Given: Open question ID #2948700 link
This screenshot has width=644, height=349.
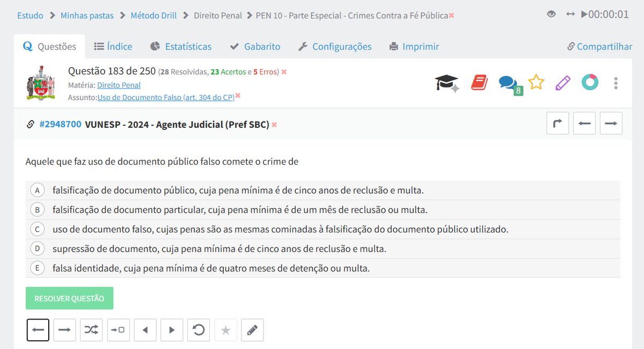Looking at the screenshot, I should (x=61, y=125).
